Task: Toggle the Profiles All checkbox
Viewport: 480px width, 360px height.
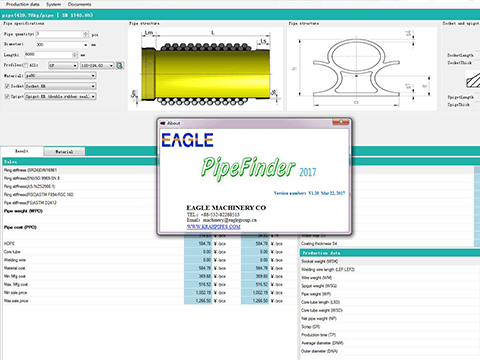Action: (25, 65)
